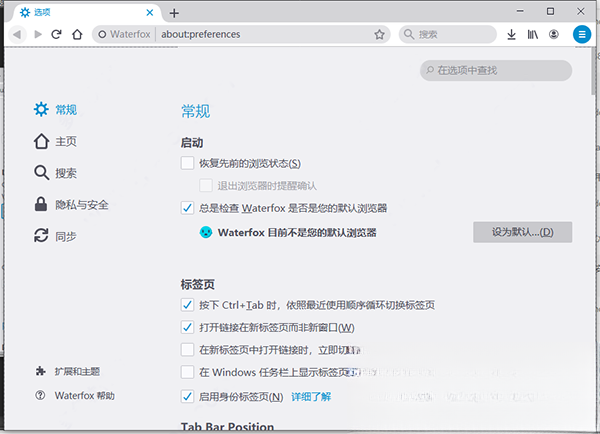Click the 搜索 toolbar search field
600x434 pixels.
coord(448,34)
